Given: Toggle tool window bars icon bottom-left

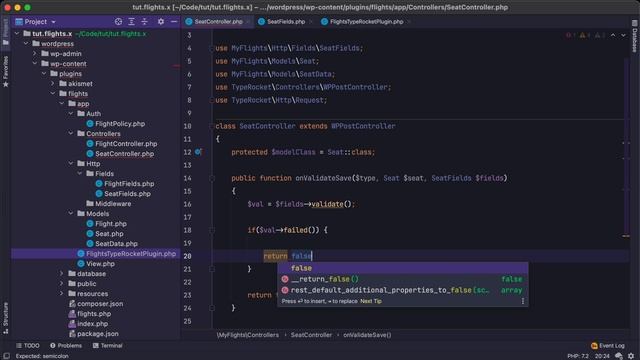Looking at the screenshot, I should [7, 356].
